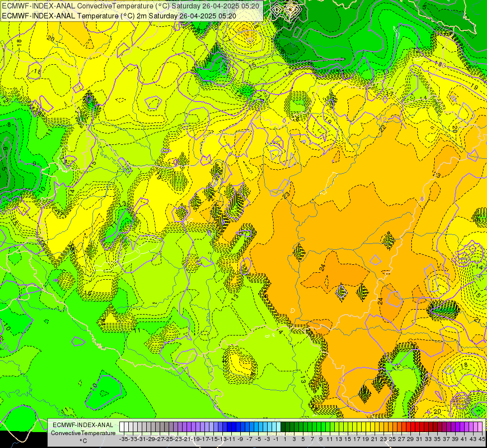
Task: Pick the pale cyan swatch above -1
Action: pos(279,427)
